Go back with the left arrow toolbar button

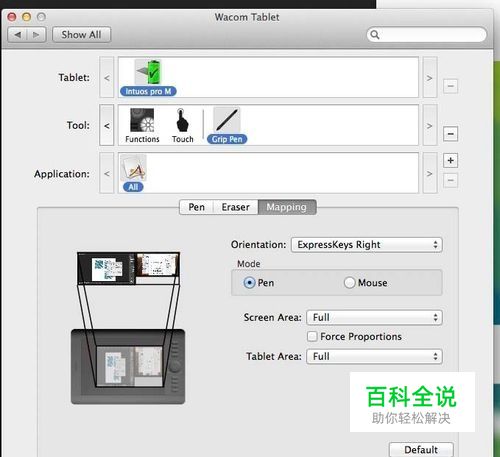coord(18,35)
